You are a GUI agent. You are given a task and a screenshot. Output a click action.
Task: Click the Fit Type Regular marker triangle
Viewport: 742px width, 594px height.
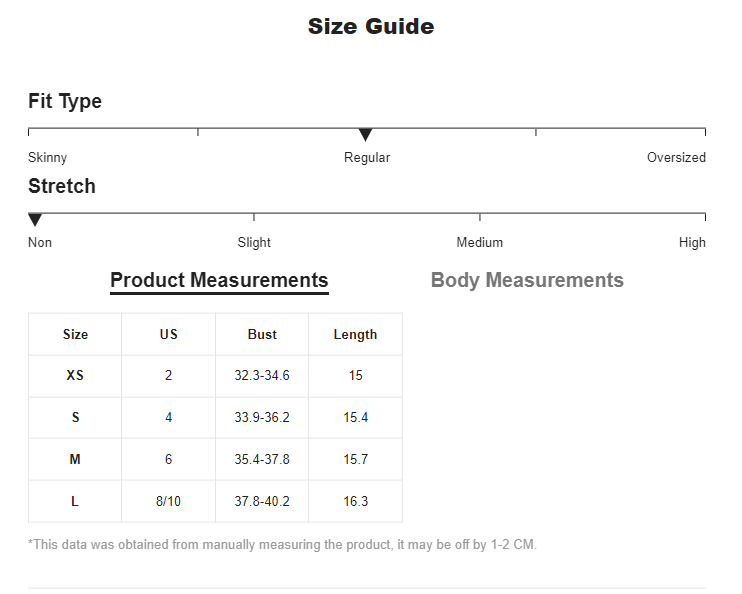[365, 134]
